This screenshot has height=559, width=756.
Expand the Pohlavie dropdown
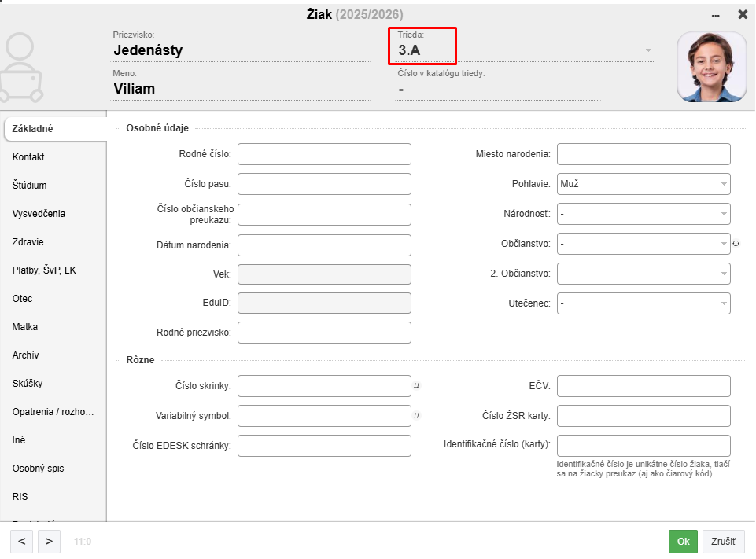pos(644,184)
